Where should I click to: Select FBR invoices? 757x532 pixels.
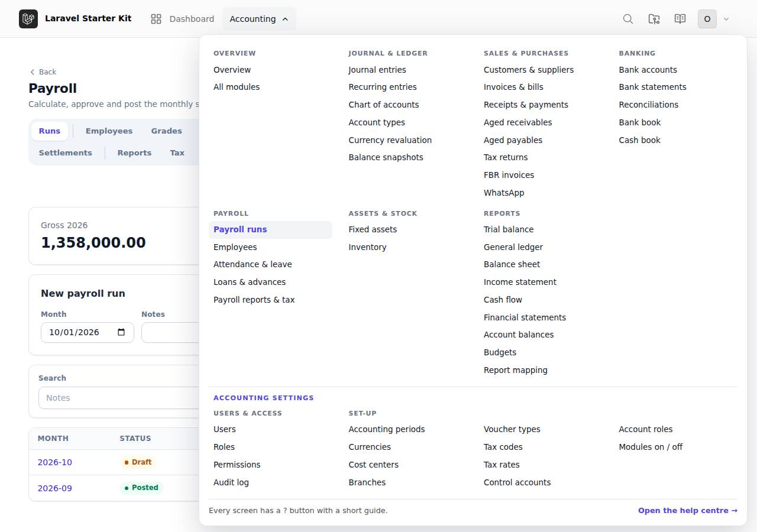[x=509, y=175]
